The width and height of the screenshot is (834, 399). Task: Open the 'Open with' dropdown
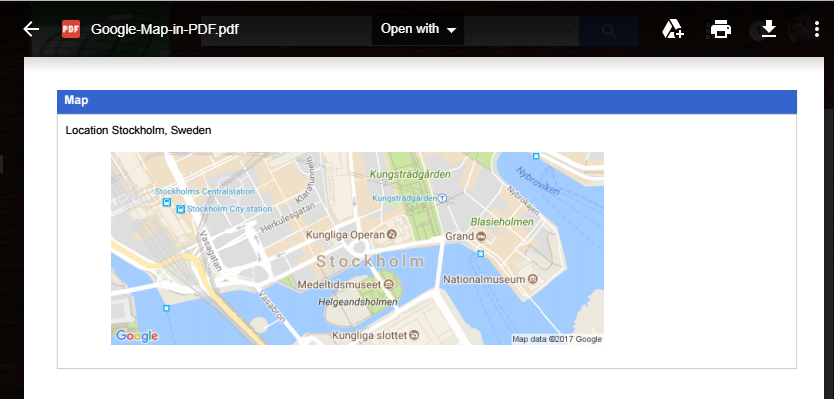pos(418,29)
